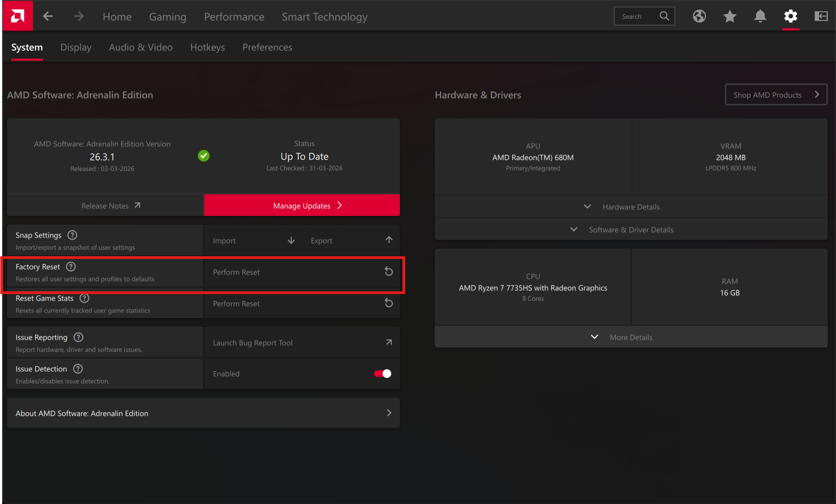Click Issue Detection help question mark
The image size is (836, 504).
tap(78, 369)
